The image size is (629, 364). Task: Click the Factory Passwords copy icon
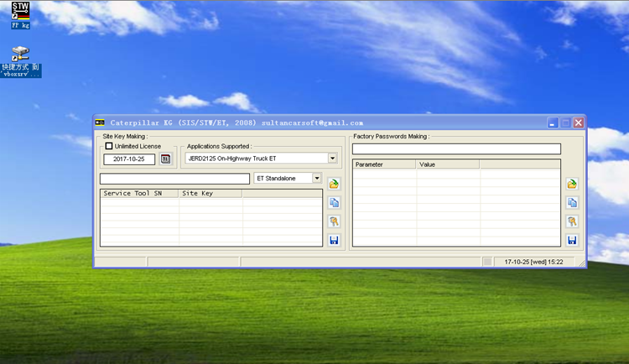tap(572, 203)
